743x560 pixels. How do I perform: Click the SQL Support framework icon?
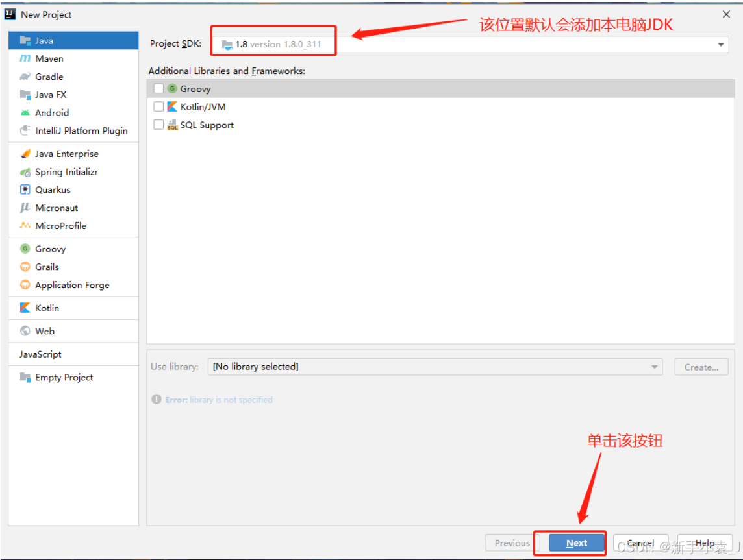pyautogui.click(x=173, y=125)
